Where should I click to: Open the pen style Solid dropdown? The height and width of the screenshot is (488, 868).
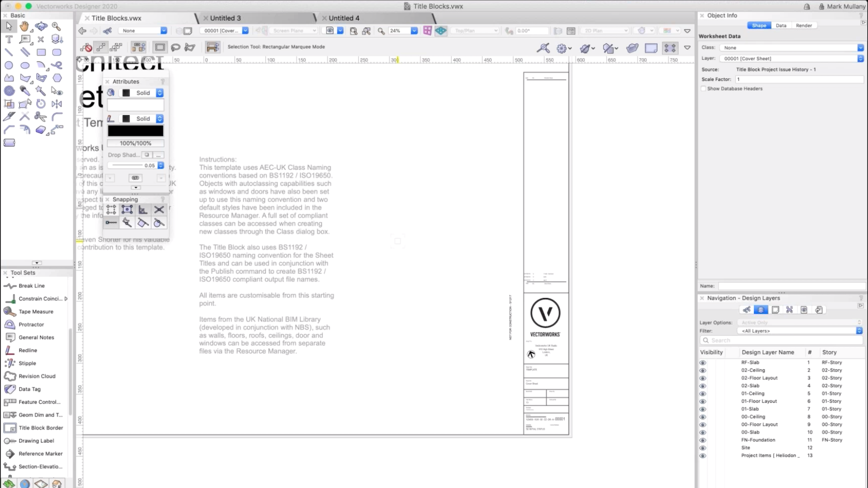[141, 118]
